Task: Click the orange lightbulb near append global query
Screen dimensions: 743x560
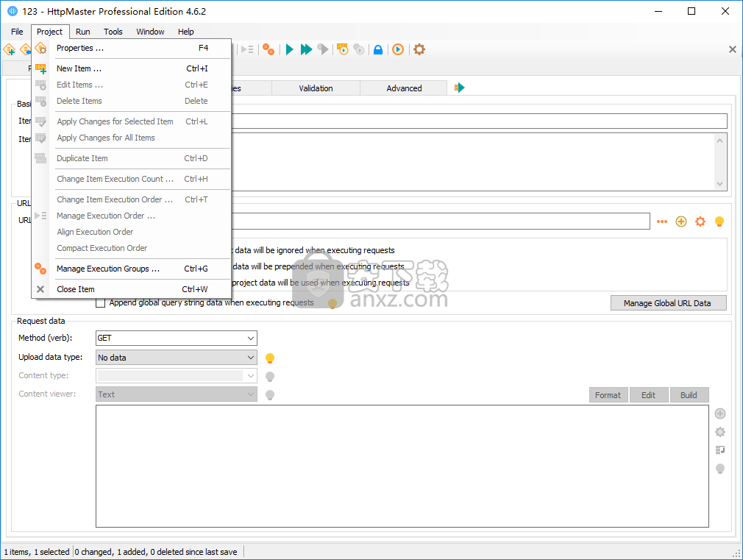Action: [x=333, y=303]
